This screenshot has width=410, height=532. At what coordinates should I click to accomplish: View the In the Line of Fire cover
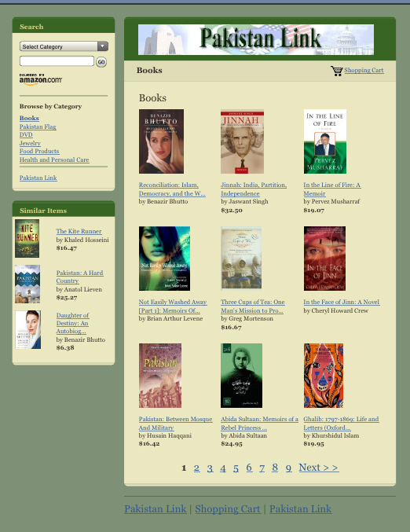(x=325, y=141)
